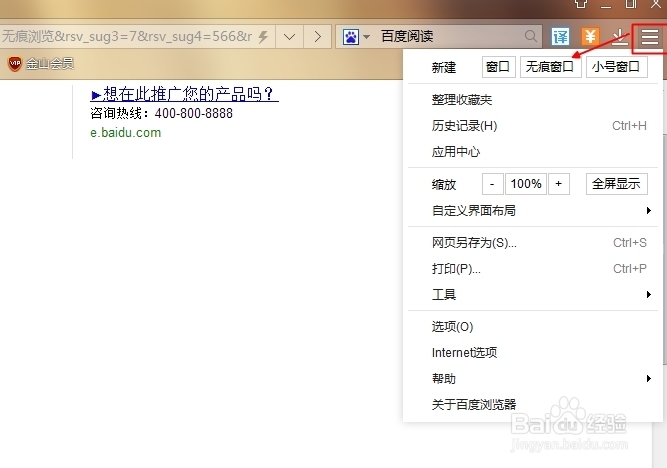Click the 100% zoom reset button

(526, 184)
